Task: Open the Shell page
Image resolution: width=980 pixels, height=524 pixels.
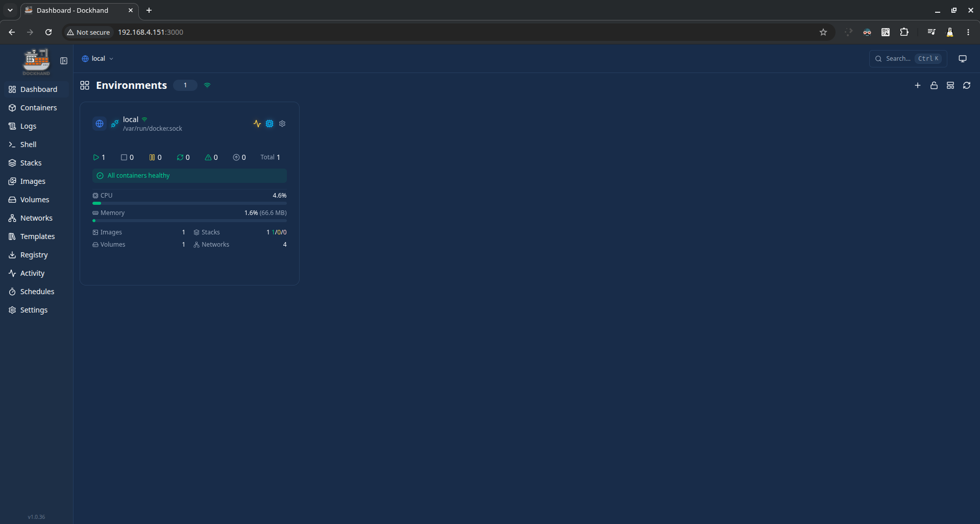Action: [36, 145]
